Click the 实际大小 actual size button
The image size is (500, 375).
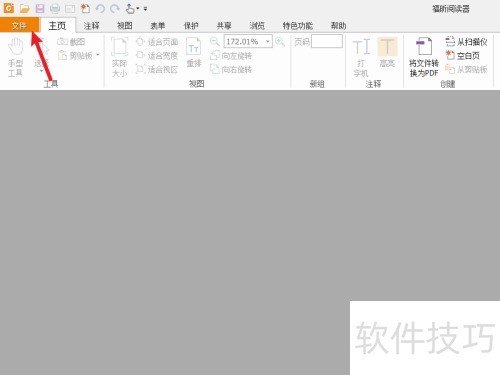click(x=119, y=57)
